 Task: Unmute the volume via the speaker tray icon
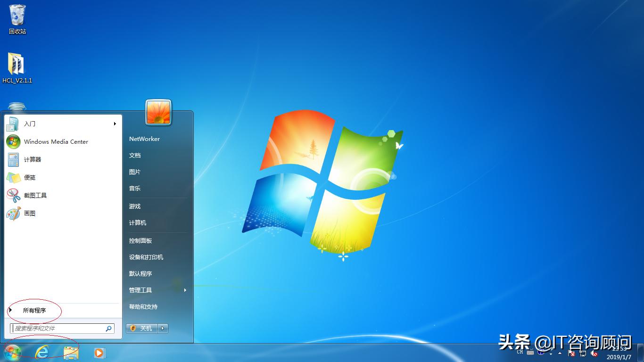pos(594,354)
